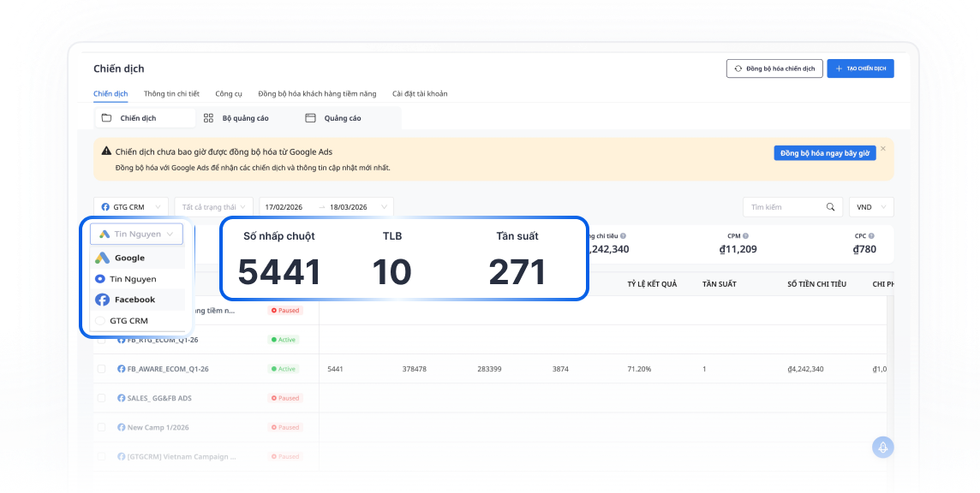
Task: Select the Tin Nguyen radio button
Action: [x=100, y=279]
